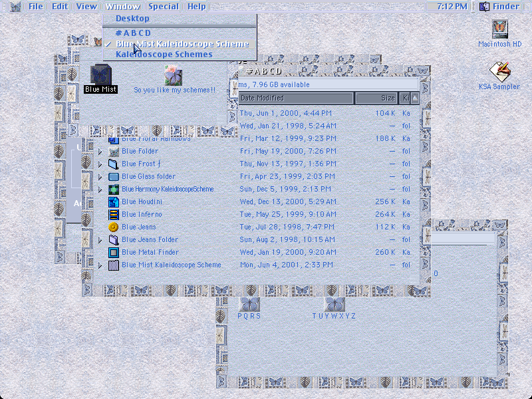
Task: Select the KSA Sampler desktop icon
Action: pos(500,72)
